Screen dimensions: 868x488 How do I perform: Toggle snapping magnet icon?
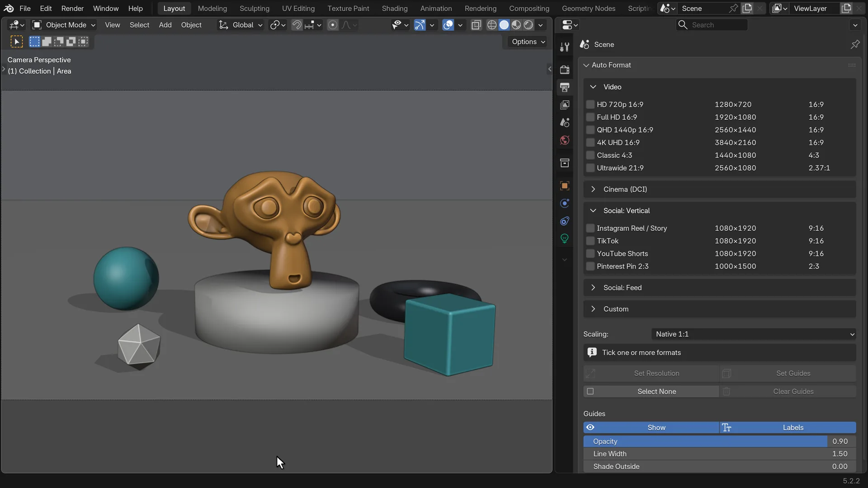(297, 25)
